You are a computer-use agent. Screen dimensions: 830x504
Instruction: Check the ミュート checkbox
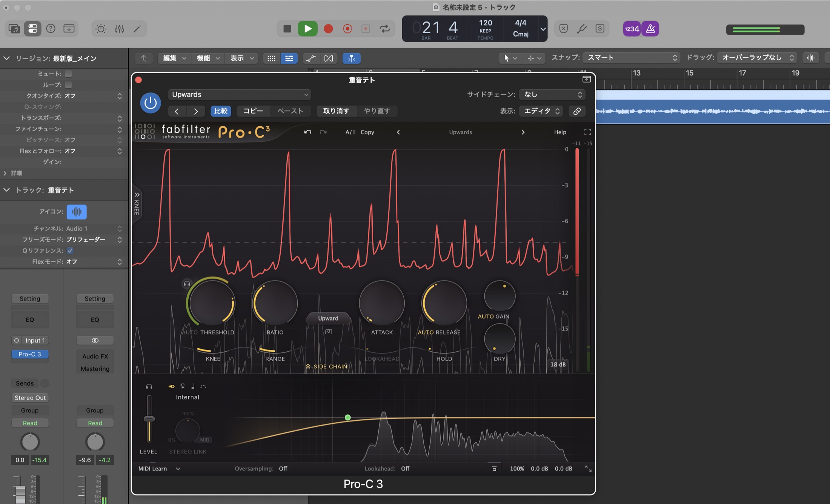point(68,74)
